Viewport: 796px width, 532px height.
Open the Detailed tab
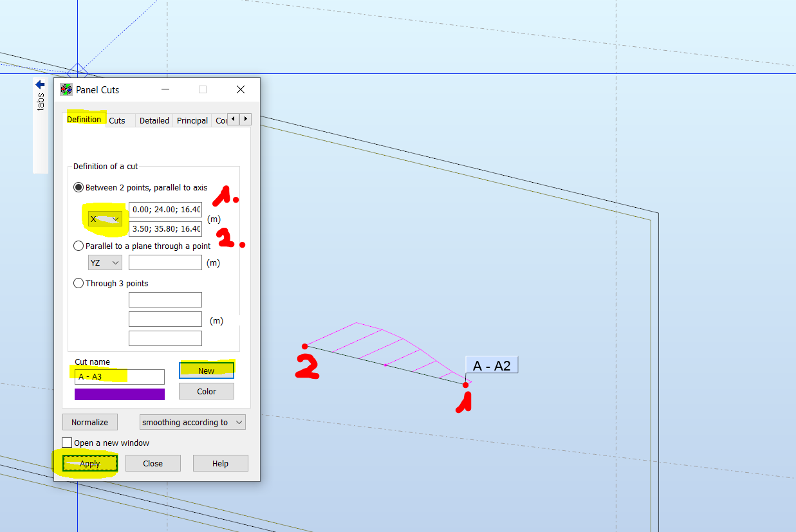(154, 120)
